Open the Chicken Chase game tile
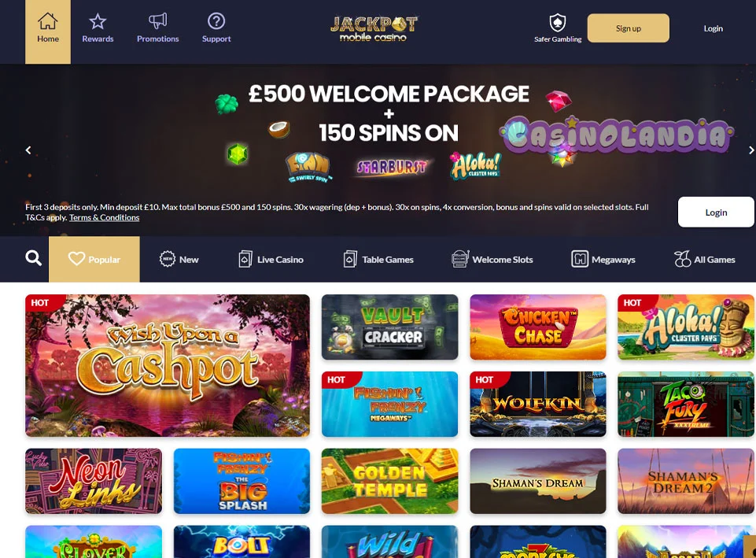 point(537,327)
